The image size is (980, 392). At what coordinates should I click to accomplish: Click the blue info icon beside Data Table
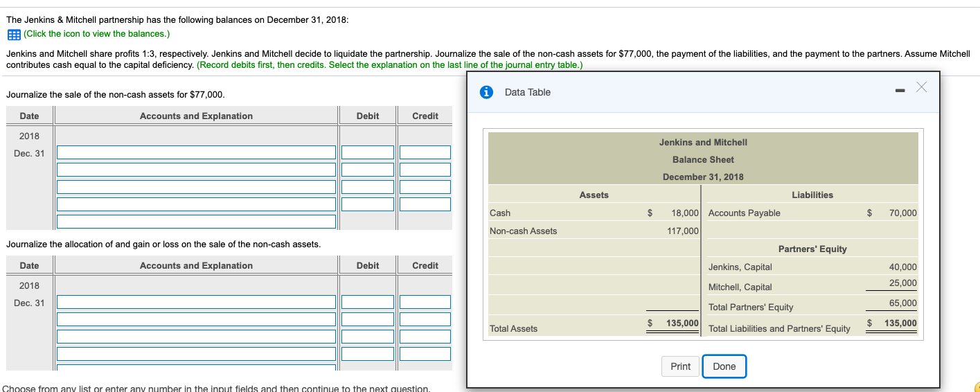click(x=487, y=92)
